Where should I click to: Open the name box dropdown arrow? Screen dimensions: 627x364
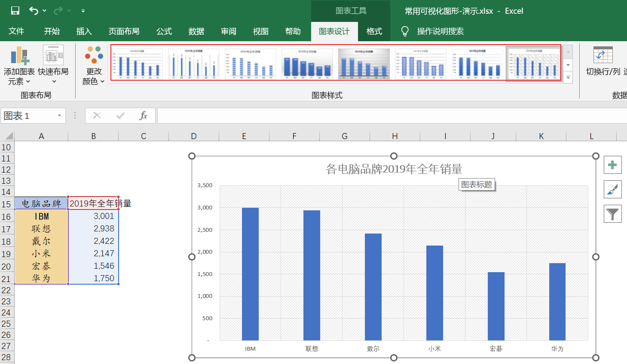59,116
